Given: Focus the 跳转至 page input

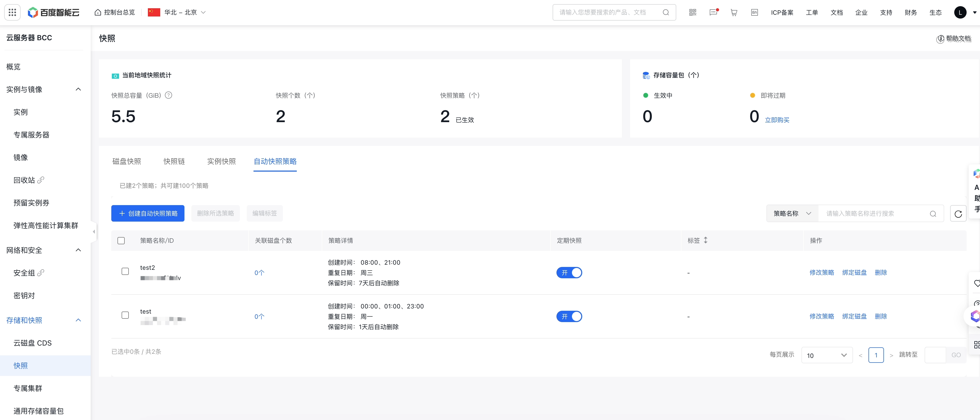Looking at the screenshot, I should click(x=935, y=355).
